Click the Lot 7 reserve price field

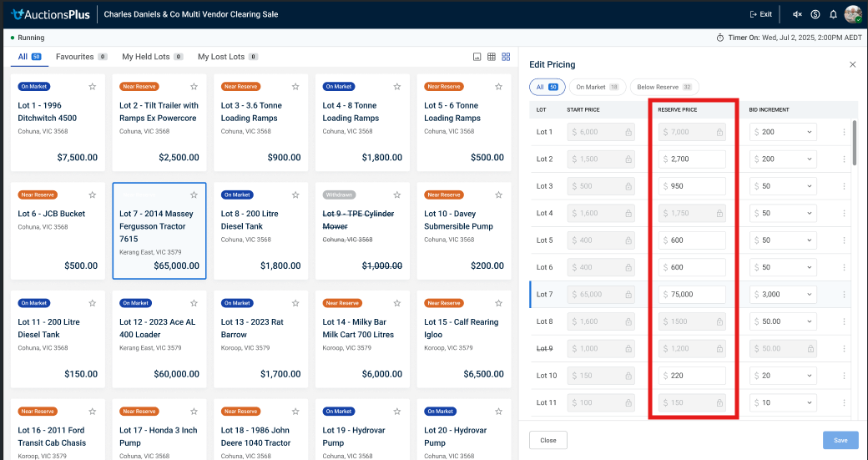coord(693,295)
